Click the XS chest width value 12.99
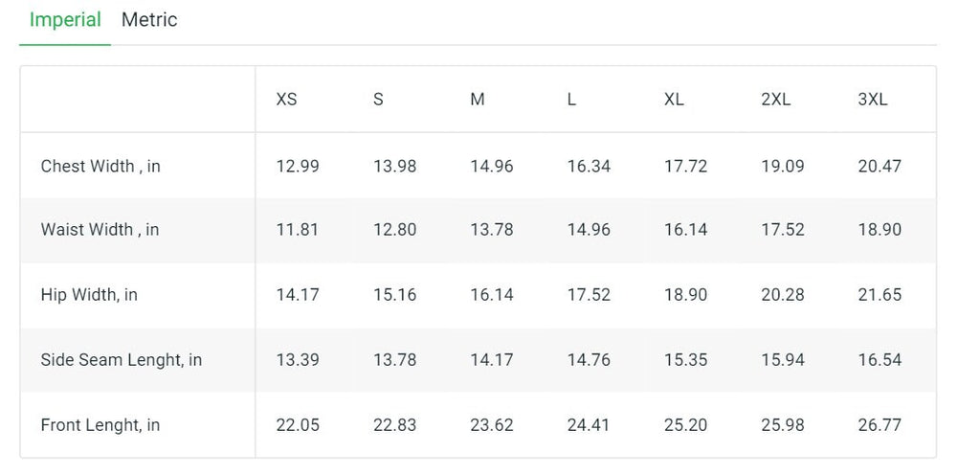Image resolution: width=980 pixels, height=476 pixels. pos(298,167)
